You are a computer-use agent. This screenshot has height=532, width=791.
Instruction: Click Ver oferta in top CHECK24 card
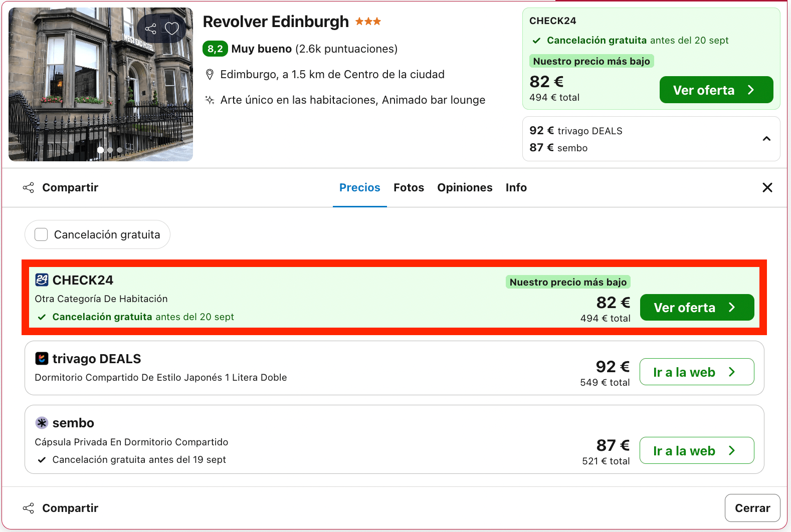(716, 90)
